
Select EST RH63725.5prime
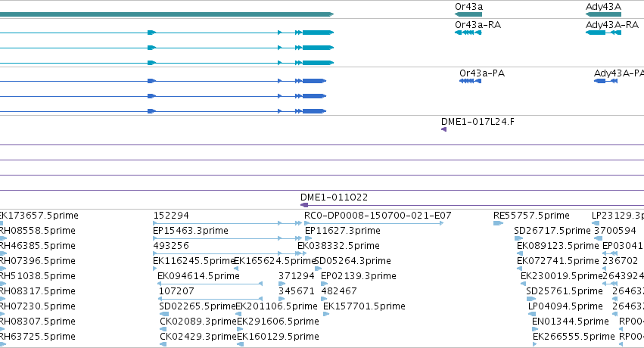pyautogui.click(x=37, y=337)
